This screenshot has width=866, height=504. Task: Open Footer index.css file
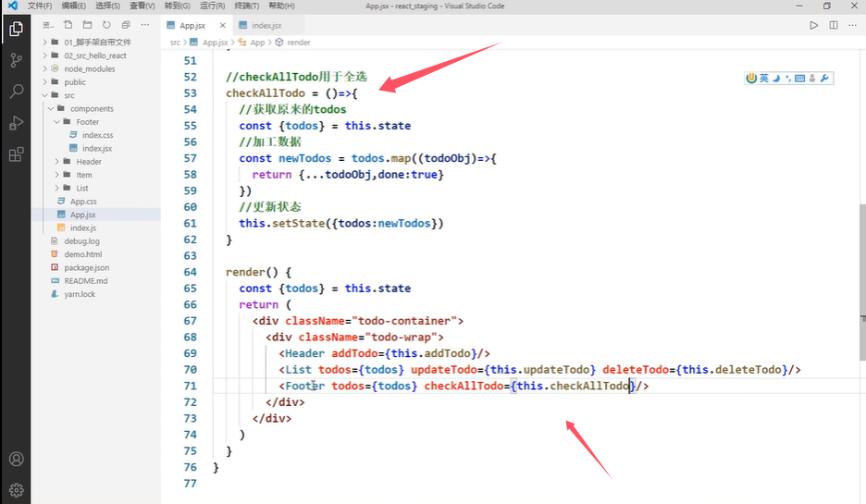pos(96,135)
